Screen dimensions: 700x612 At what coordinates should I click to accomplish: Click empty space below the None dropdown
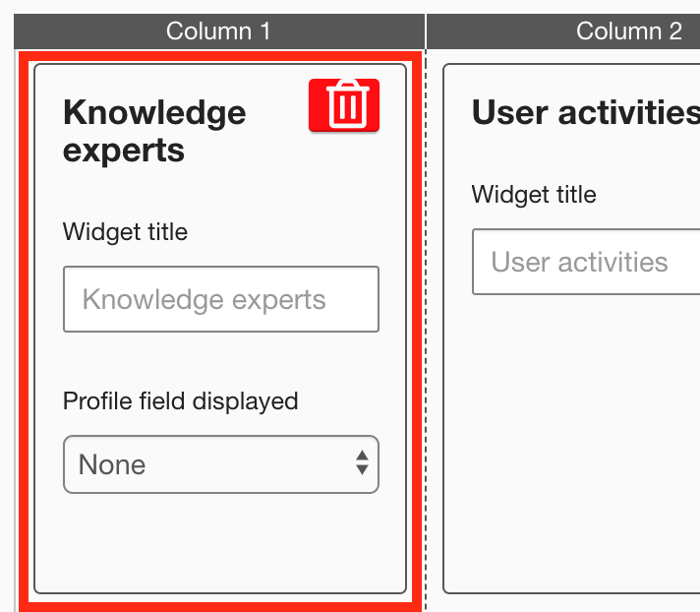click(x=220, y=541)
